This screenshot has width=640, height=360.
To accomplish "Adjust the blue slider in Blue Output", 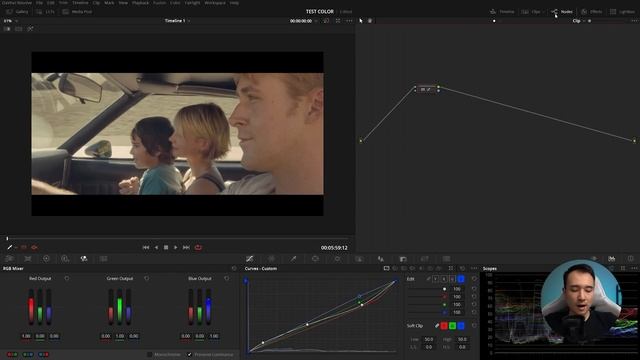I will coord(208,307).
